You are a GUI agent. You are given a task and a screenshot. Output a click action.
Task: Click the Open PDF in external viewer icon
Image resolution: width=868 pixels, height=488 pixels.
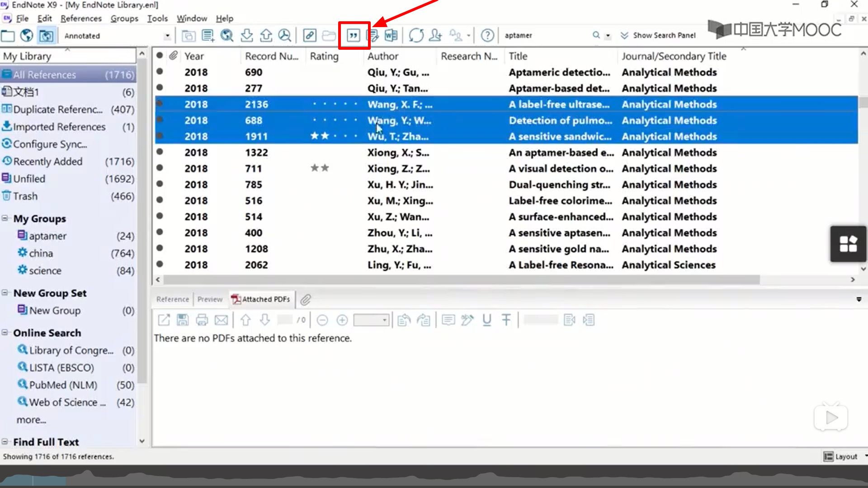pos(164,320)
